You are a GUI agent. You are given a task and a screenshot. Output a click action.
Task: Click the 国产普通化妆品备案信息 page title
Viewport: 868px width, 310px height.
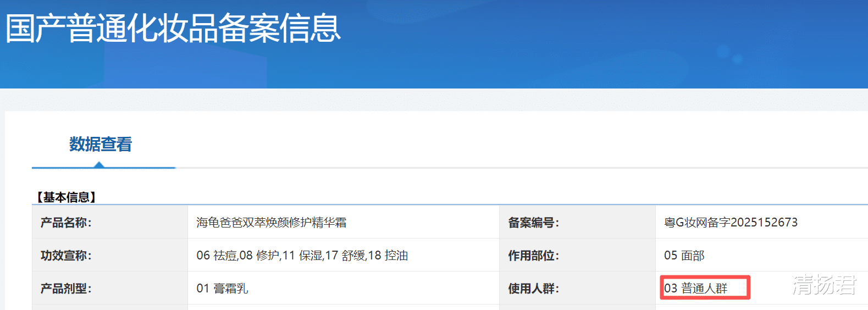coord(173,29)
